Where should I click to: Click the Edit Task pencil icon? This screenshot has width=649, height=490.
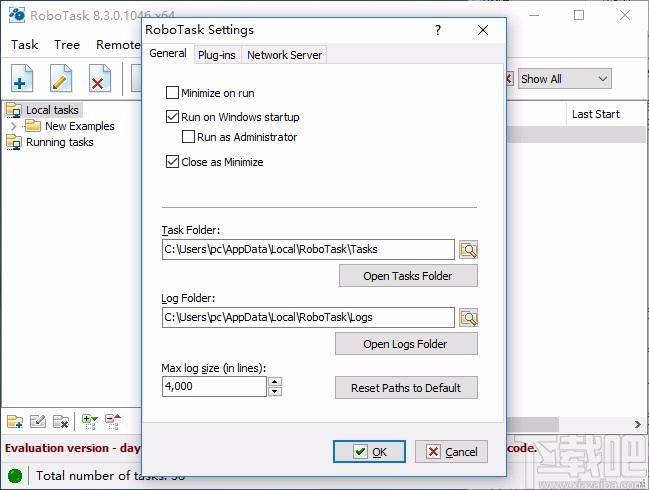[60, 78]
